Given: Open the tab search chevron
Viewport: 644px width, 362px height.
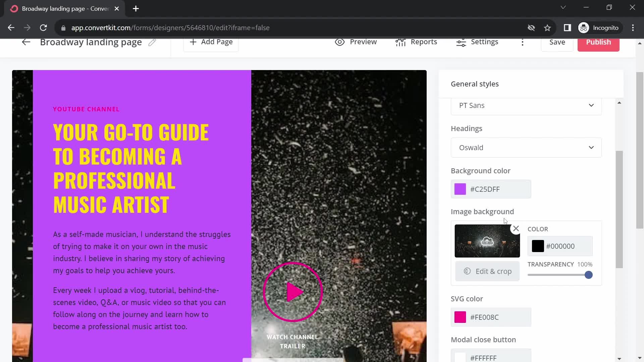Looking at the screenshot, I should pyautogui.click(x=563, y=7).
